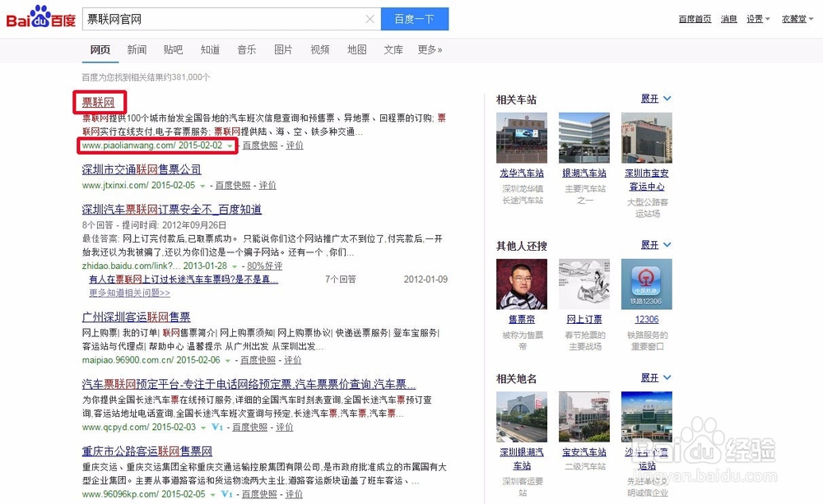Expand the arrow next to www.jtxinxi.com date
This screenshot has height=504, width=823.
202,186
